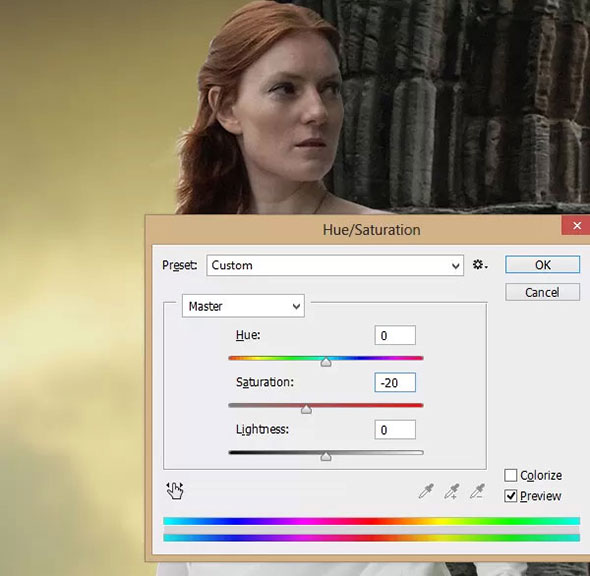Expand the Master channel dropdown
Image resolution: width=590 pixels, height=576 pixels.
[x=243, y=306]
